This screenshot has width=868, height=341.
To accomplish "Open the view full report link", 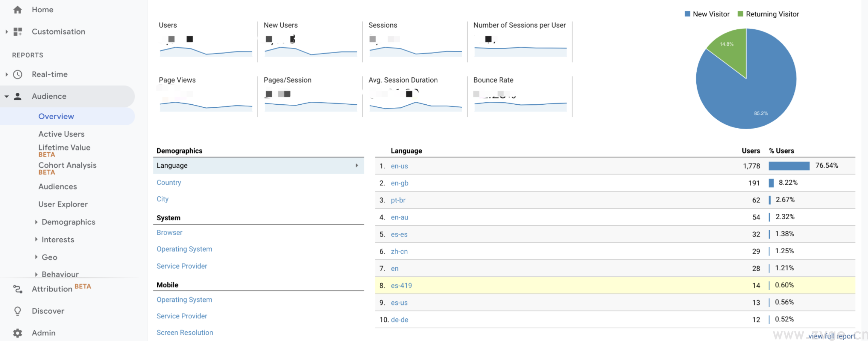I will pos(831,336).
